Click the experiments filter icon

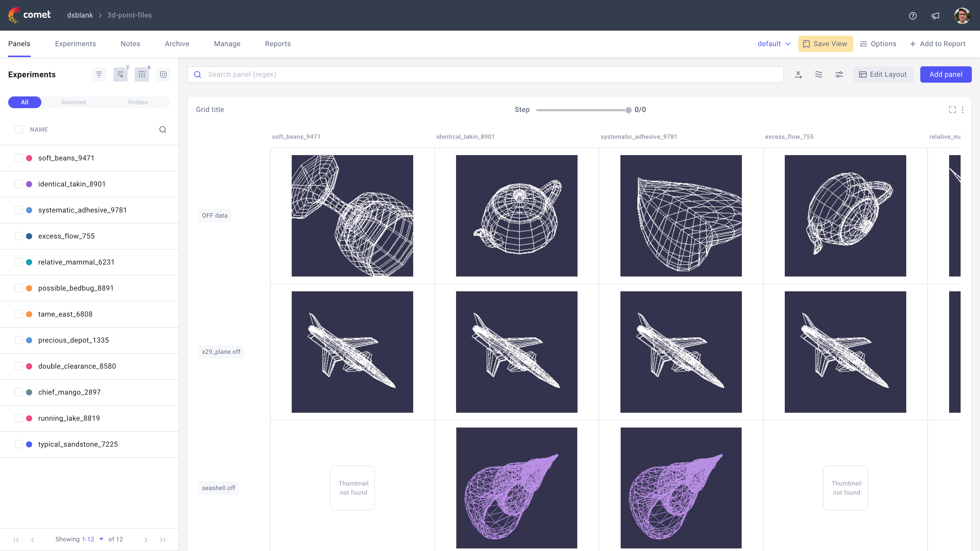[99, 74]
